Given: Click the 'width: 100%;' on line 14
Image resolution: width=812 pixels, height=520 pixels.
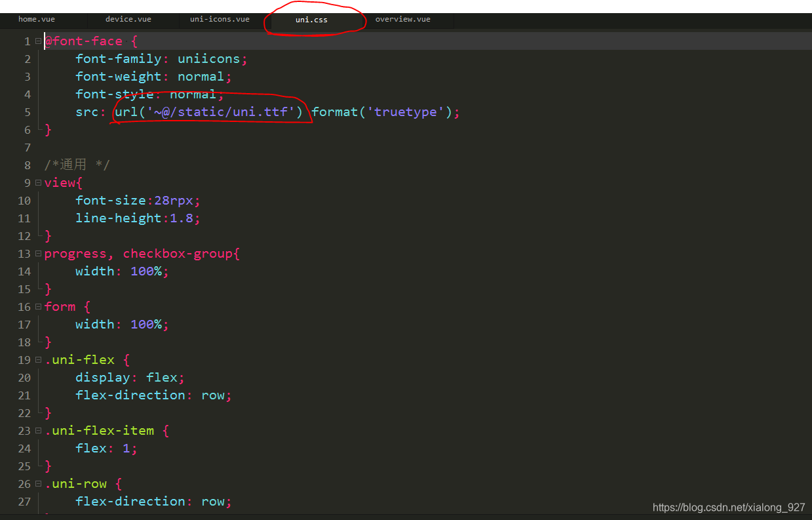Looking at the screenshot, I should [x=123, y=271].
